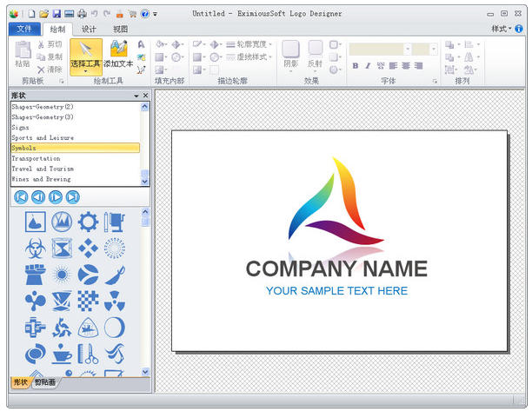Image resolution: width=532 pixels, height=411 pixels.
Task: Switch to the 形状 bottom tab
Action: click(20, 382)
